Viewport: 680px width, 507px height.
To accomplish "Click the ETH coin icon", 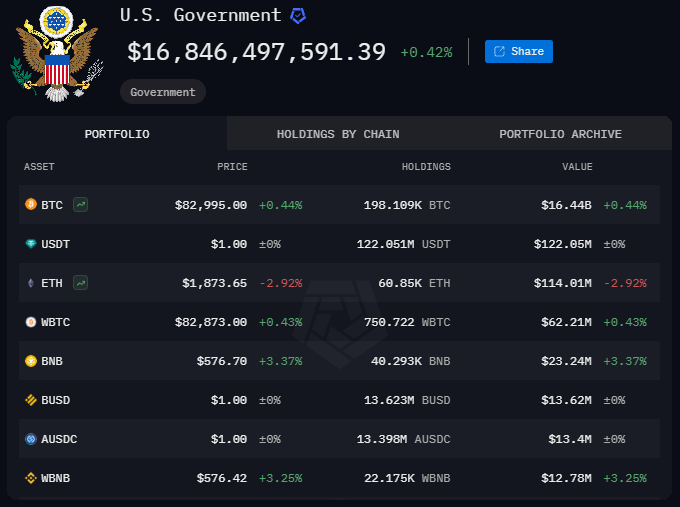I will coord(31,283).
